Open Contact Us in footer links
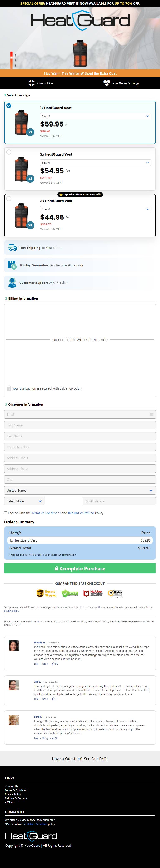This screenshot has height=868, width=160. (x=11, y=786)
